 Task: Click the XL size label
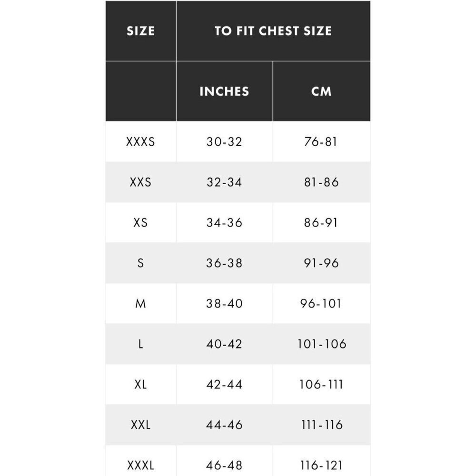point(140,385)
